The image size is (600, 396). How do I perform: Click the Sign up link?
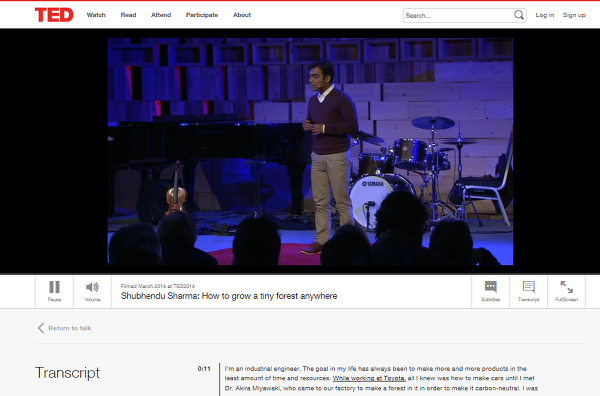pos(574,15)
